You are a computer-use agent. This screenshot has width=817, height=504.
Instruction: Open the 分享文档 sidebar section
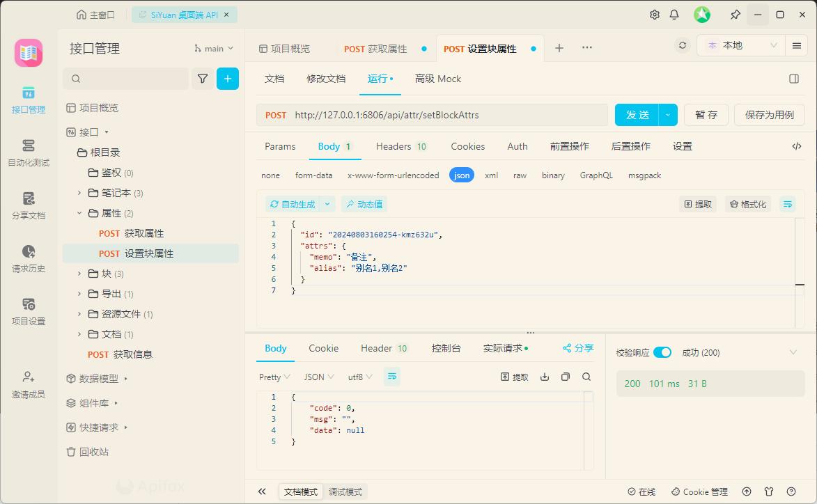click(28, 206)
